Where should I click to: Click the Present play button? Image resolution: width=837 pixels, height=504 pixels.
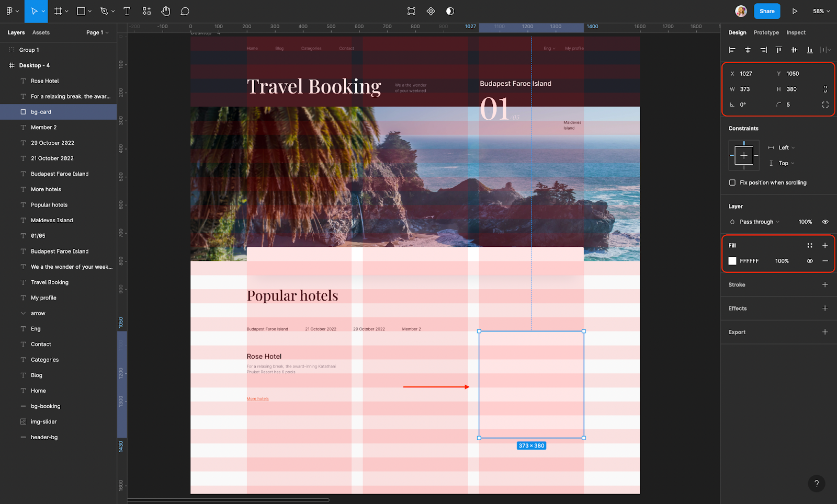(x=795, y=11)
